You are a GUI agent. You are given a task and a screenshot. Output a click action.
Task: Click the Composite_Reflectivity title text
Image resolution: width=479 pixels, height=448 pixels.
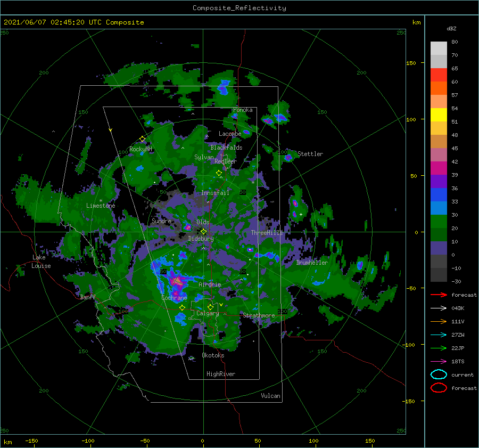239,8
